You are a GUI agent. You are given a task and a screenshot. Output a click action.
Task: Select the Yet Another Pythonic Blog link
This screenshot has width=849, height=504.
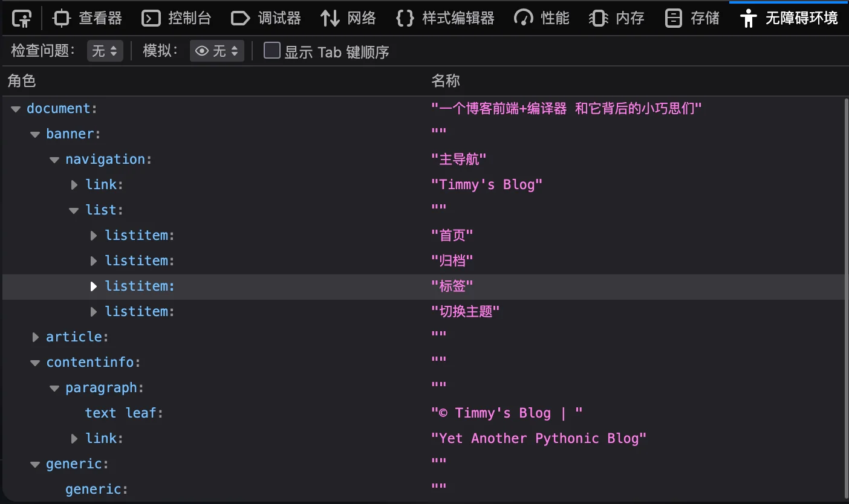104,438
